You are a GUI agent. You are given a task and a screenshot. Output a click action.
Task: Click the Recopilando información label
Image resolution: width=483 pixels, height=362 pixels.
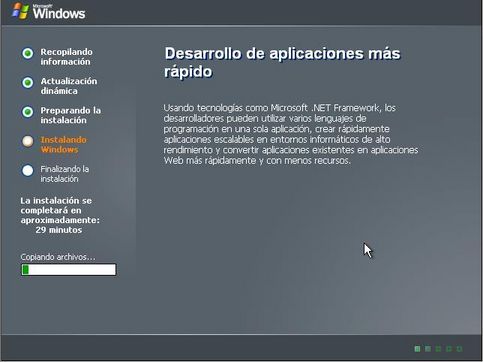coord(66,57)
